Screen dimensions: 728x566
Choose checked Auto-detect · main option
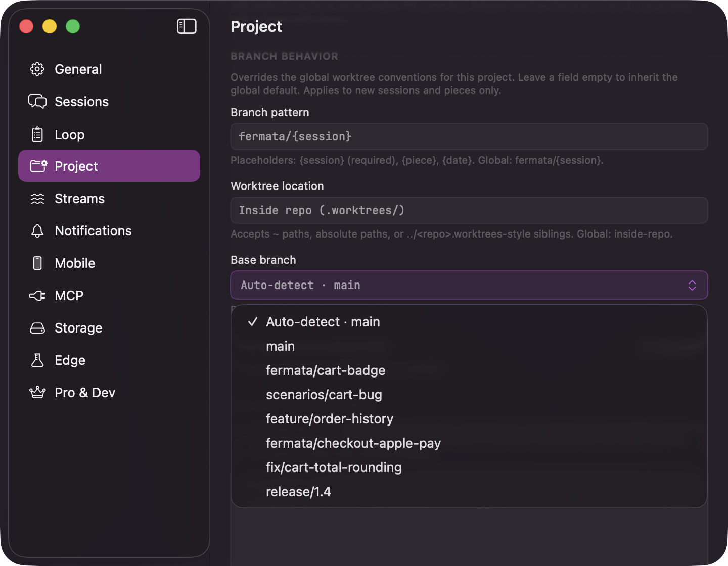coord(469,322)
